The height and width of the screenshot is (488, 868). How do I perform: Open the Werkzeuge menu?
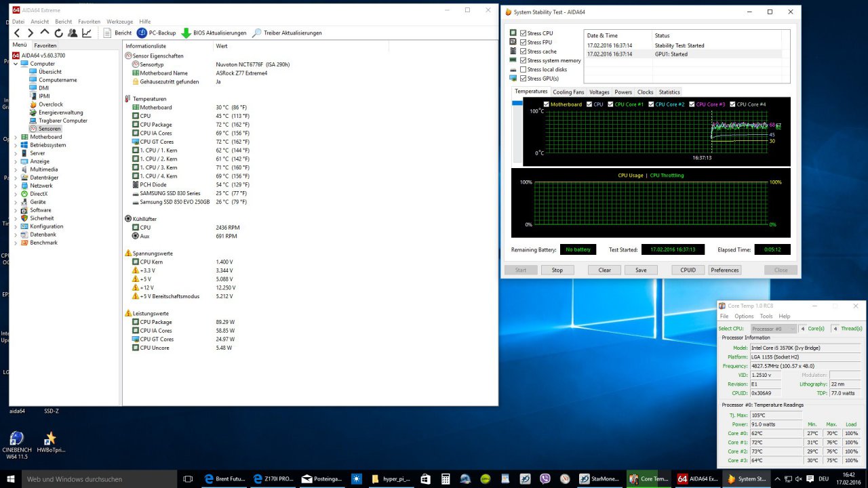pos(119,22)
